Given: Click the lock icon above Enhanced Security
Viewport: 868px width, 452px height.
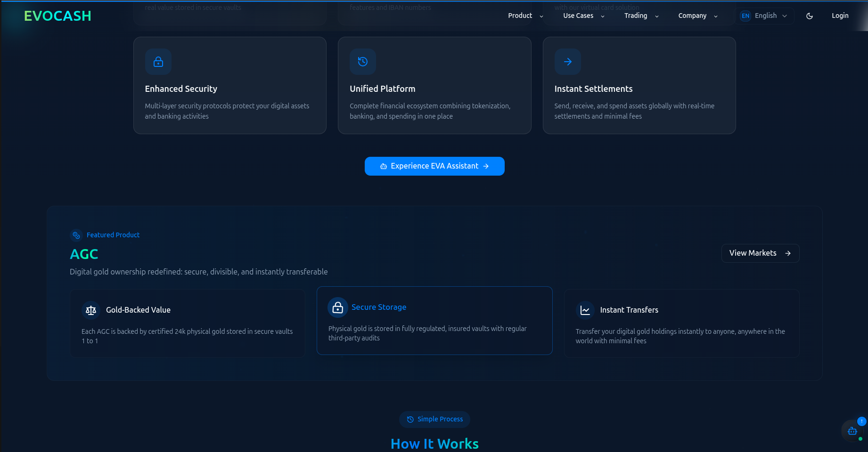Looking at the screenshot, I should tap(158, 62).
